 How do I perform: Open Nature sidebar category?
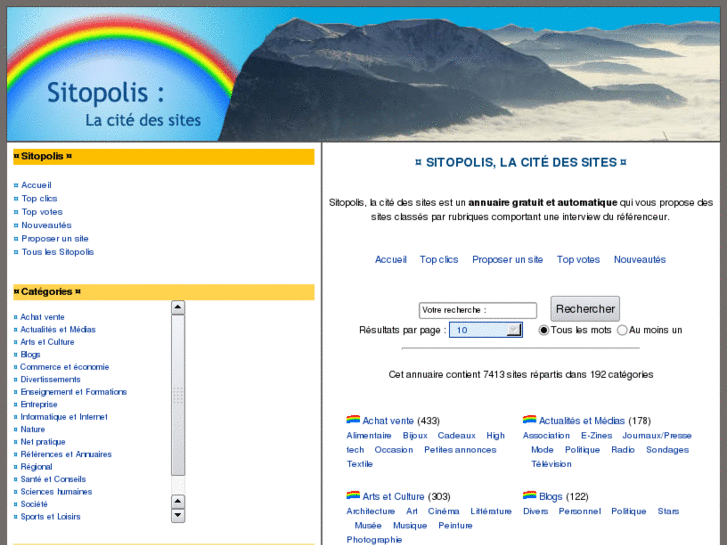pos(32,430)
